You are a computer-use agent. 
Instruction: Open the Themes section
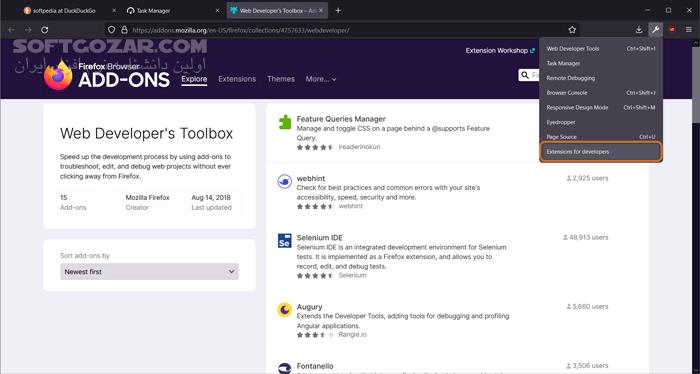pyautogui.click(x=281, y=79)
